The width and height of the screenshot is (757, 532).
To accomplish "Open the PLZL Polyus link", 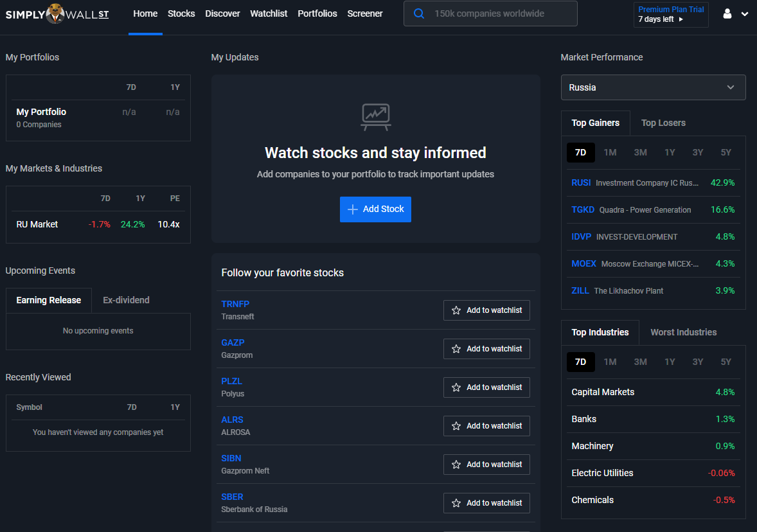I will click(232, 382).
